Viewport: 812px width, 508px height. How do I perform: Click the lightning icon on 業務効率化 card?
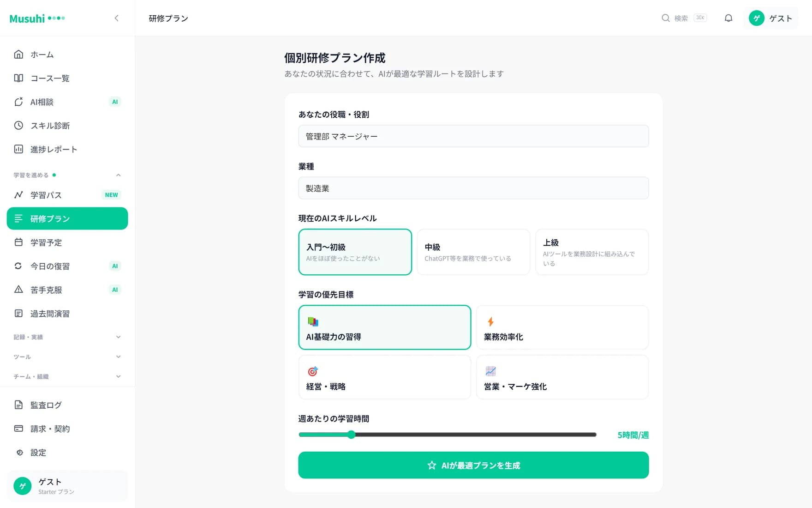(491, 321)
